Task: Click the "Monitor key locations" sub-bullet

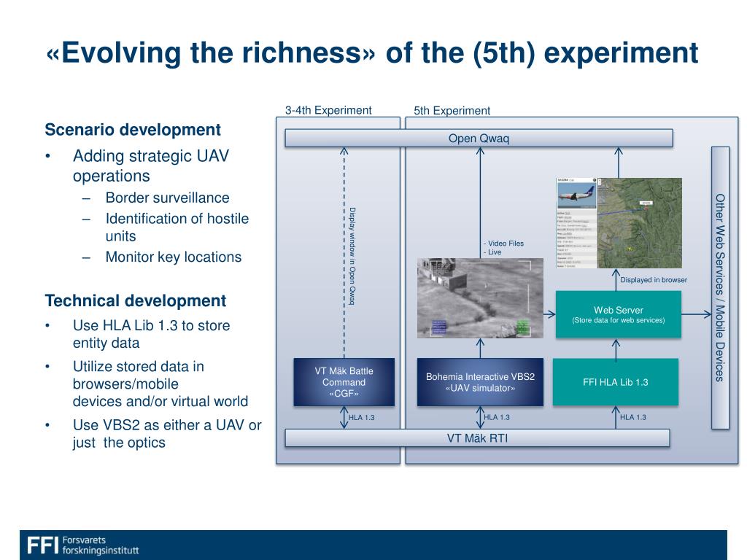Action: tap(174, 257)
